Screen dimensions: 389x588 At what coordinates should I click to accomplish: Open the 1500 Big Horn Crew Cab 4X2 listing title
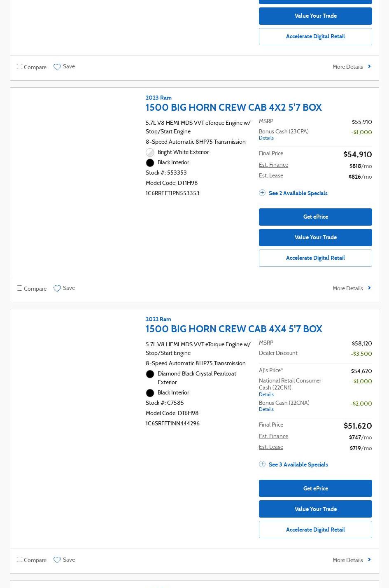[x=233, y=107]
